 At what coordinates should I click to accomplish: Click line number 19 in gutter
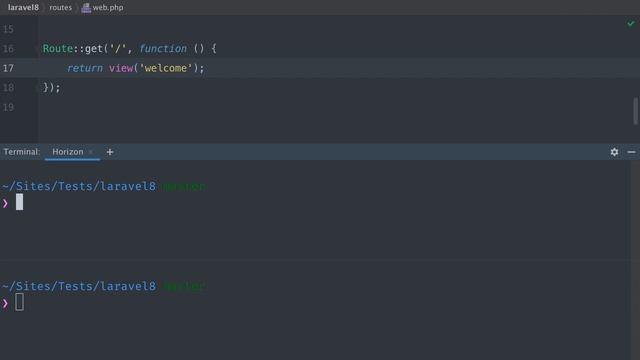coord(8,107)
